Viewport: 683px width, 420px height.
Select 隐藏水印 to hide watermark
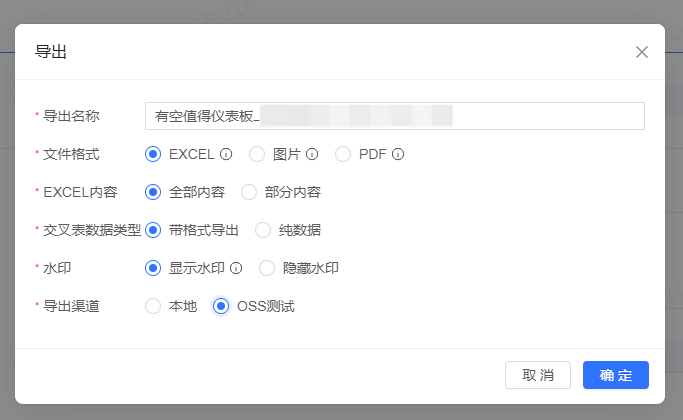coord(267,268)
